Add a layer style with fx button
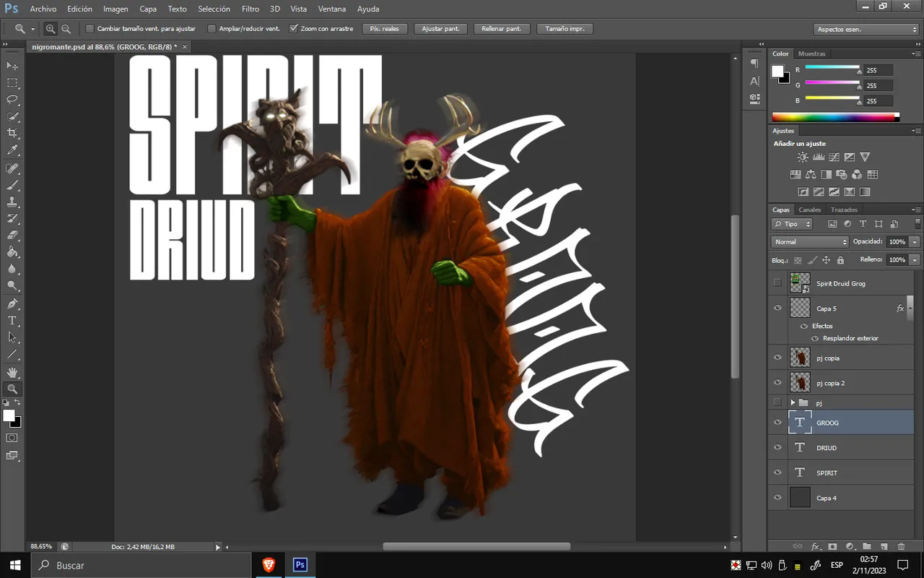The image size is (924, 578). [x=816, y=547]
